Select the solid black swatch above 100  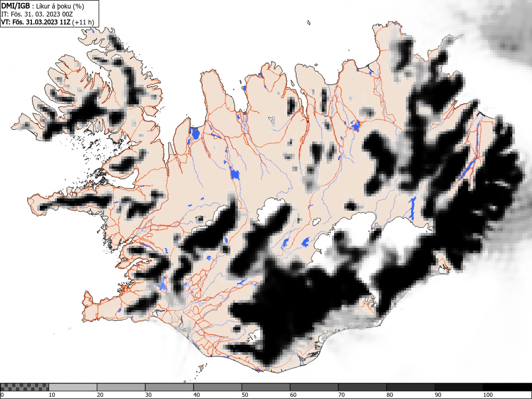pos(507,387)
